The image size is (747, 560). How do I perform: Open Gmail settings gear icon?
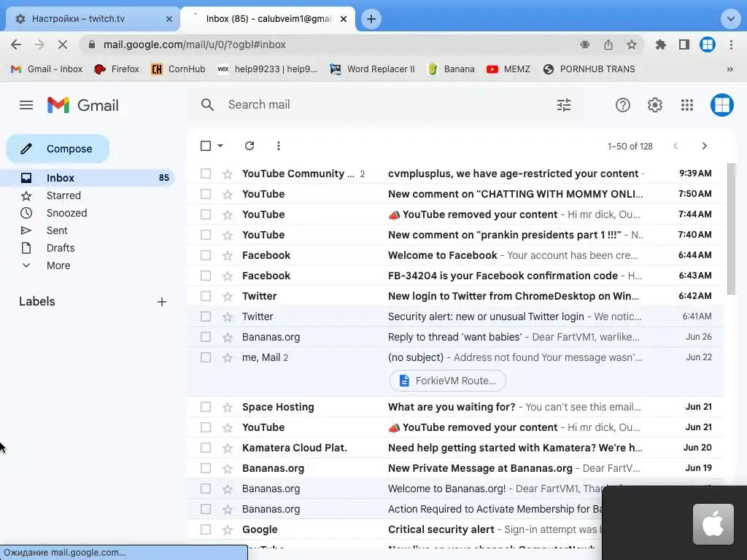(x=654, y=105)
